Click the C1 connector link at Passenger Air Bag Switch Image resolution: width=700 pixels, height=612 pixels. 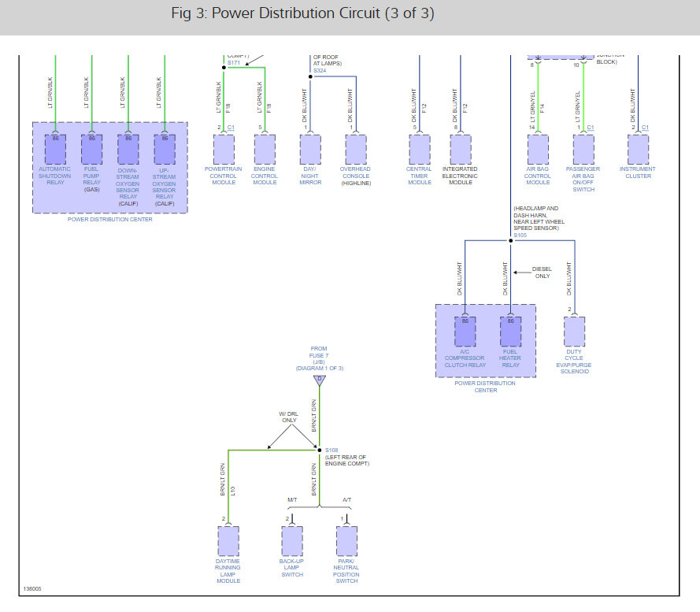click(591, 128)
